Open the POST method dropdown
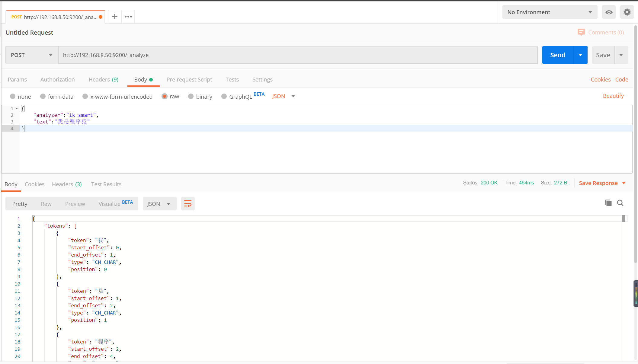The image size is (638, 364). [32, 55]
